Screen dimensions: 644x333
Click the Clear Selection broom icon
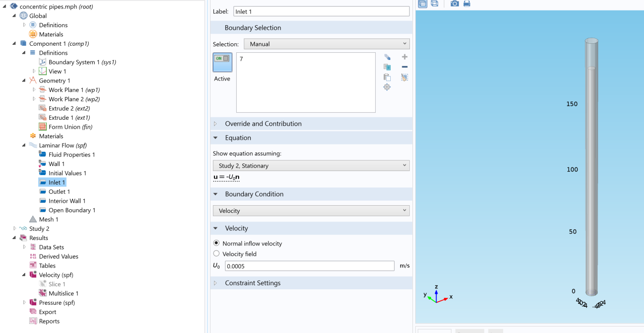pos(404,77)
